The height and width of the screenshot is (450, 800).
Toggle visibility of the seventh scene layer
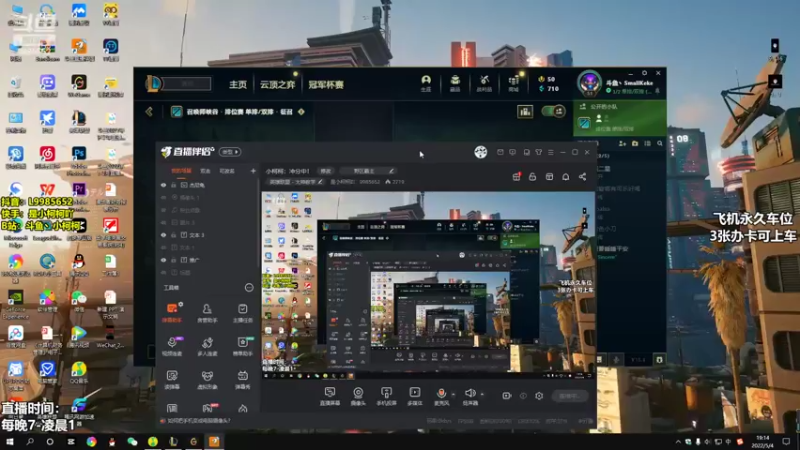point(163,260)
